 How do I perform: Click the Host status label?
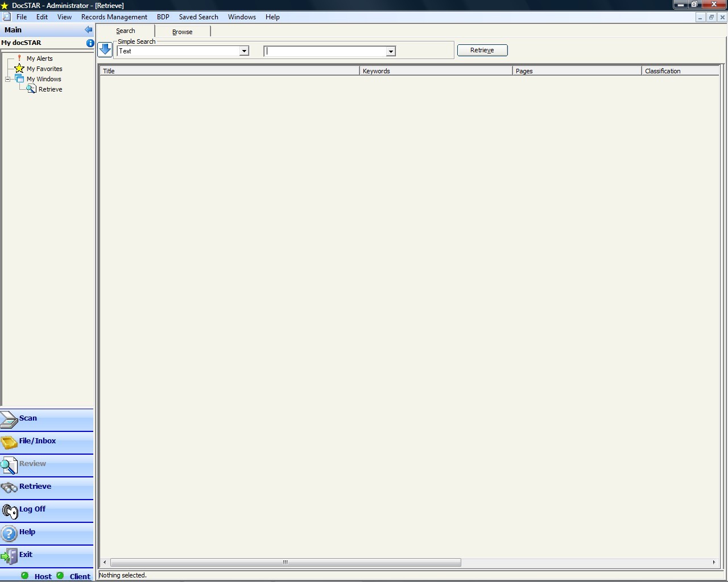click(x=43, y=576)
